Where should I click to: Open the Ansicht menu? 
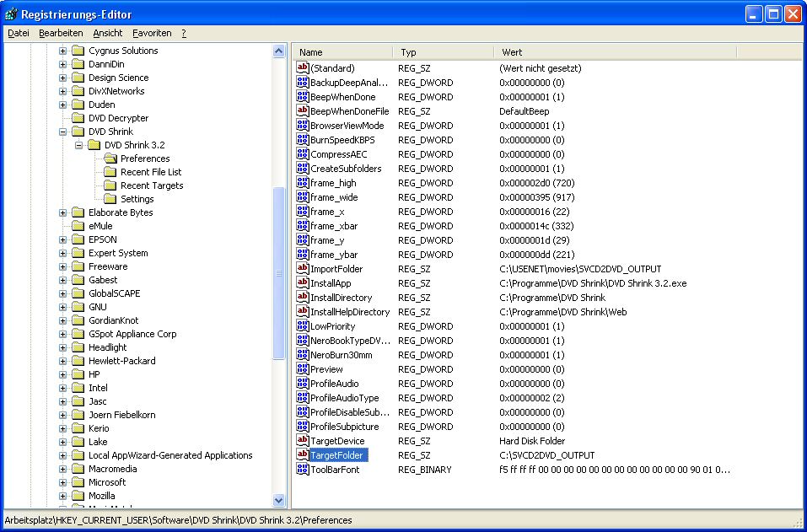tap(108, 33)
